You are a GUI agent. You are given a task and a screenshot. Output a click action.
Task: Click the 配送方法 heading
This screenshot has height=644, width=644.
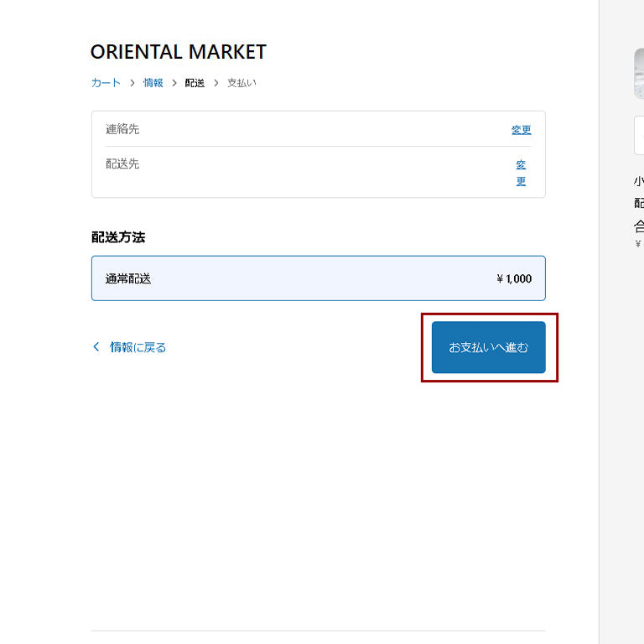click(x=118, y=237)
